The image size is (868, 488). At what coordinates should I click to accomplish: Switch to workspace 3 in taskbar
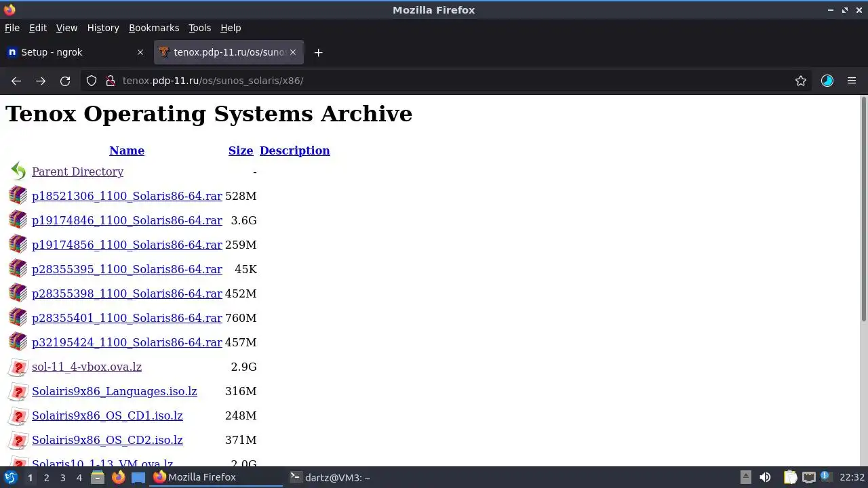[x=62, y=478]
